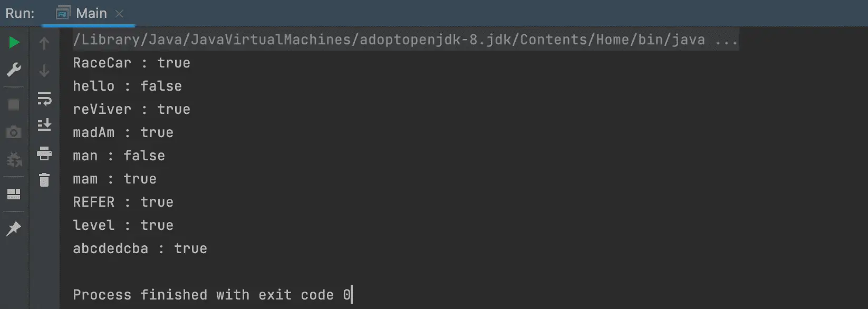Toggle scroll to end of output
This screenshot has height=309, width=868.
click(x=44, y=125)
